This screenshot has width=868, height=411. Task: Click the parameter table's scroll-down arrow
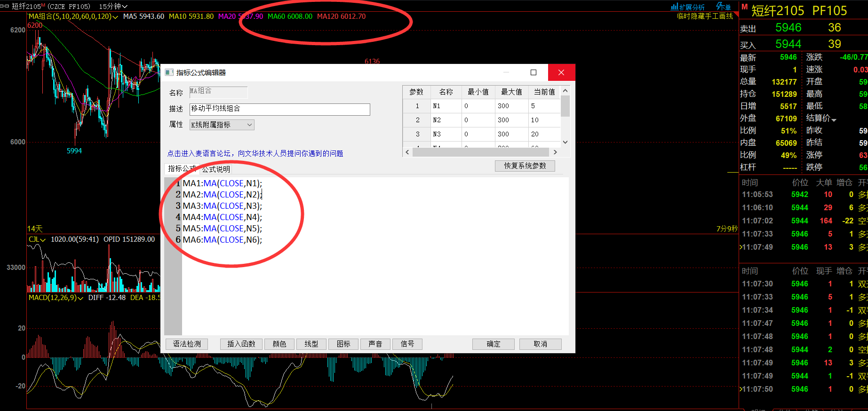point(565,142)
